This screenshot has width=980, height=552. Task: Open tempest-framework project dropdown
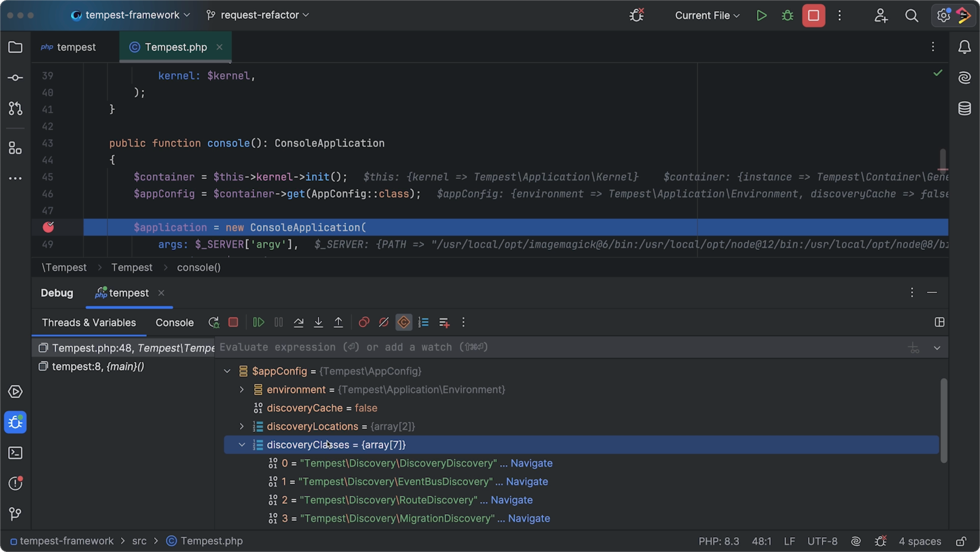click(x=131, y=15)
